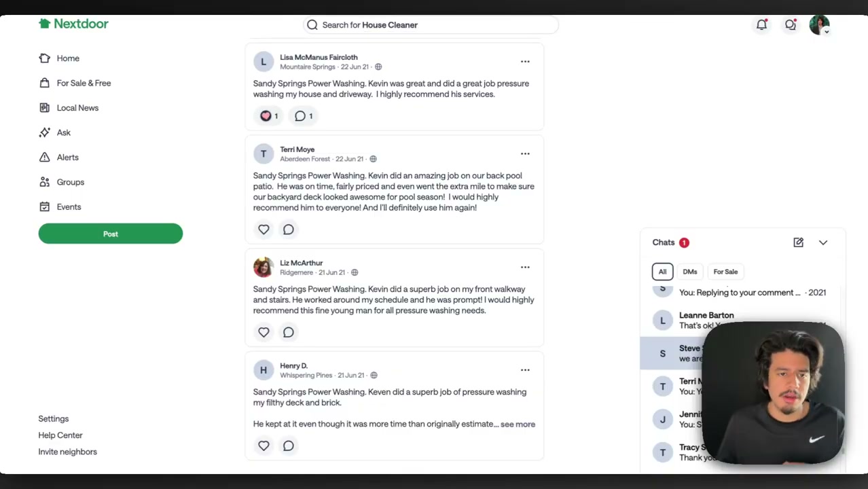The height and width of the screenshot is (489, 868).
Task: Select the All chats tab
Action: pos(662,272)
